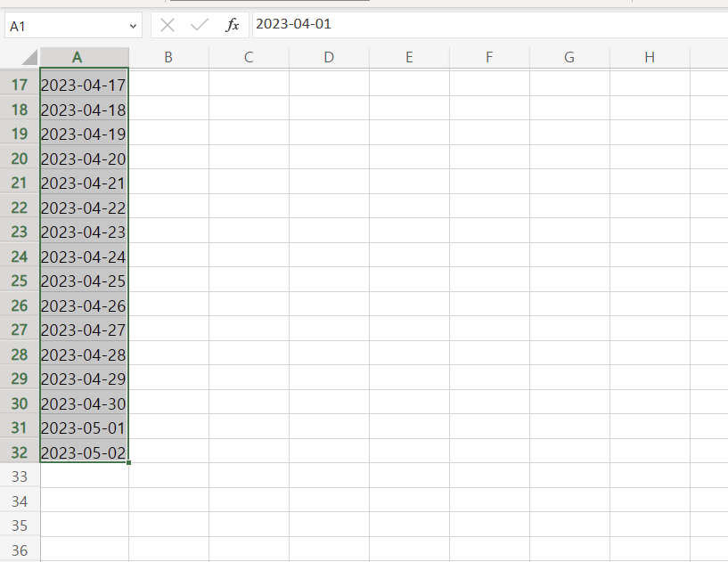Cancel the entry with the X icon
Screen dimensions: 728x562
click(x=168, y=25)
